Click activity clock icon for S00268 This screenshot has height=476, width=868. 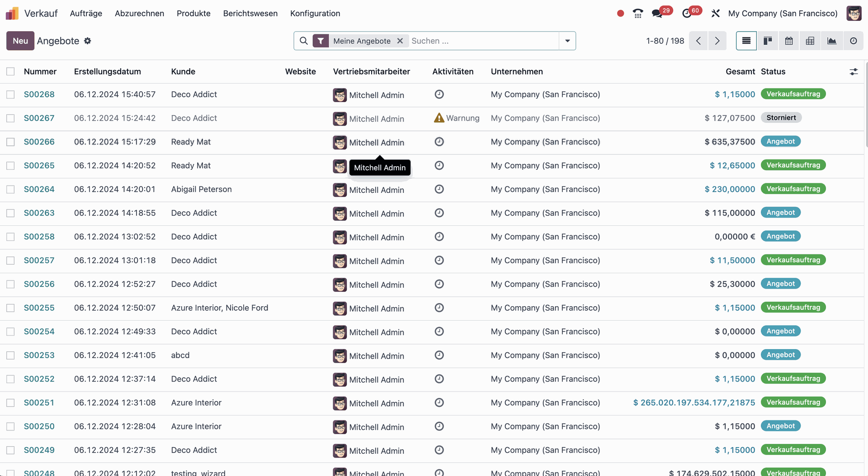tap(439, 94)
